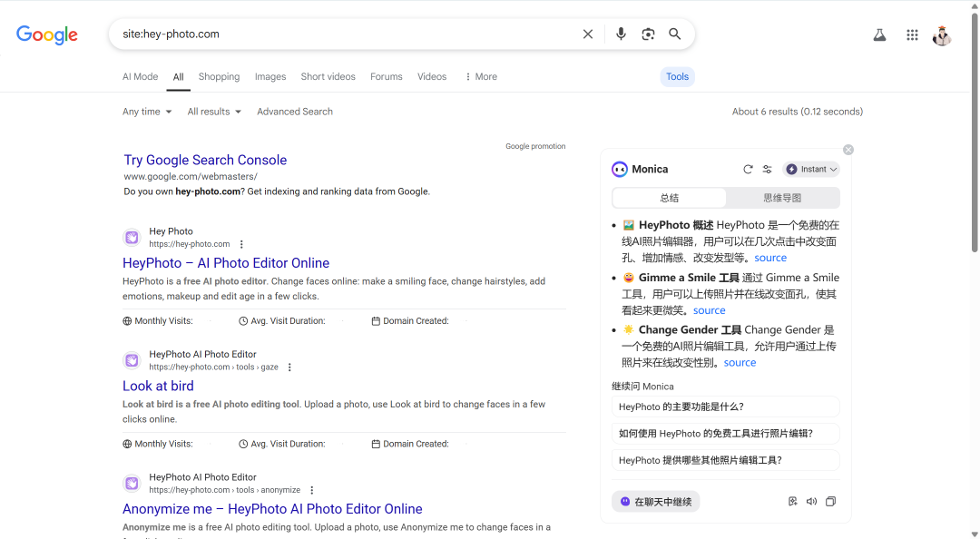Open Search Labs flask icon

point(879,35)
